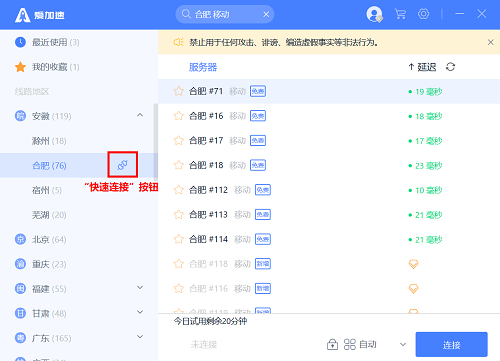Favorite the 合肥 #112 server
This screenshot has height=361, width=500.
[179, 190]
